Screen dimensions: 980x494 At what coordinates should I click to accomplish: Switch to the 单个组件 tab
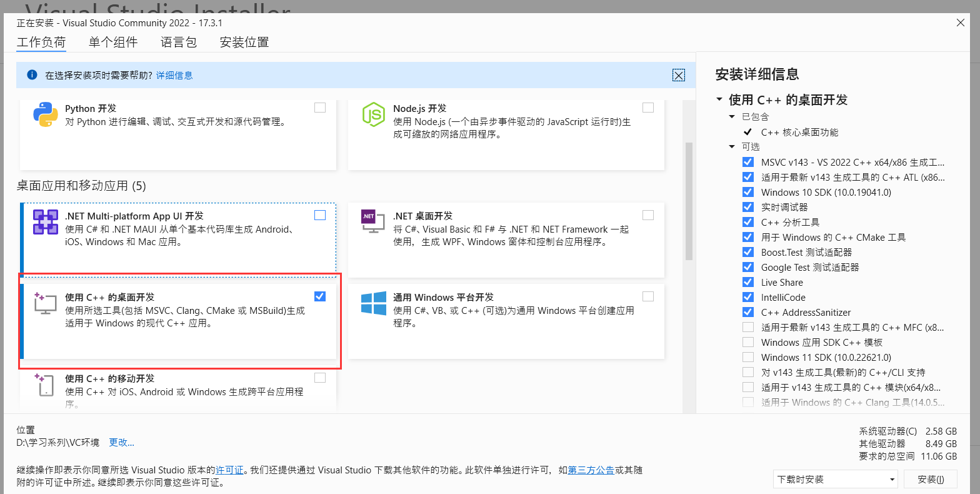pos(113,43)
